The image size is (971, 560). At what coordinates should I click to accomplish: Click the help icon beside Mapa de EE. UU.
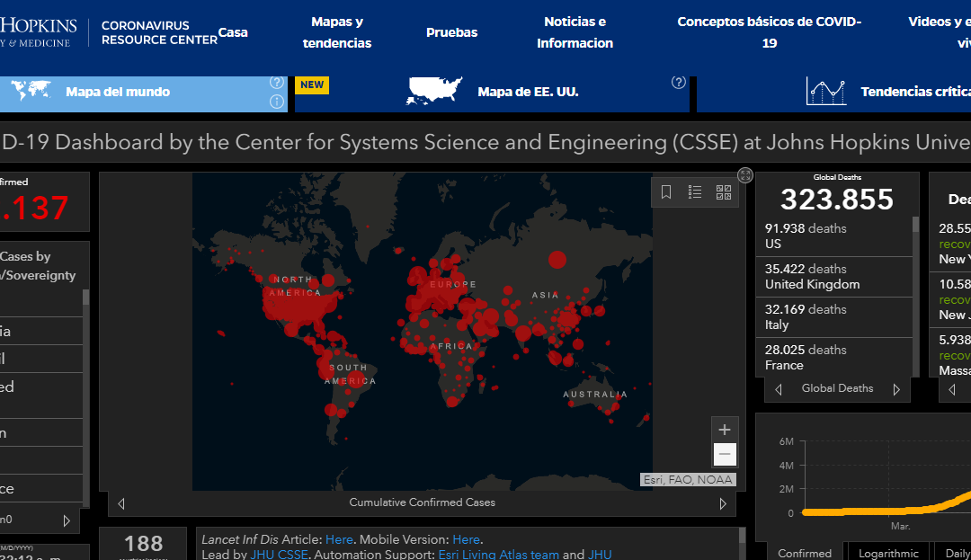click(x=679, y=83)
